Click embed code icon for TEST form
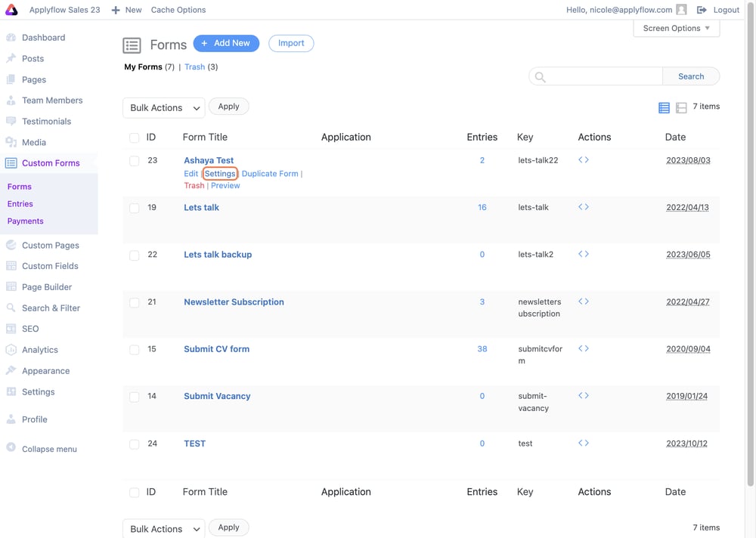Image resolution: width=756 pixels, height=538 pixels. click(584, 443)
